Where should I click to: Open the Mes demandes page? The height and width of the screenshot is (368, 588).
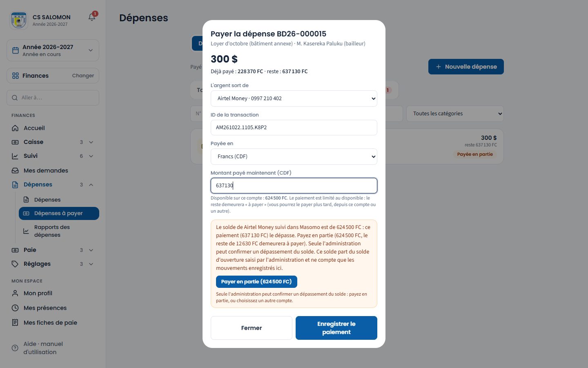(53, 171)
